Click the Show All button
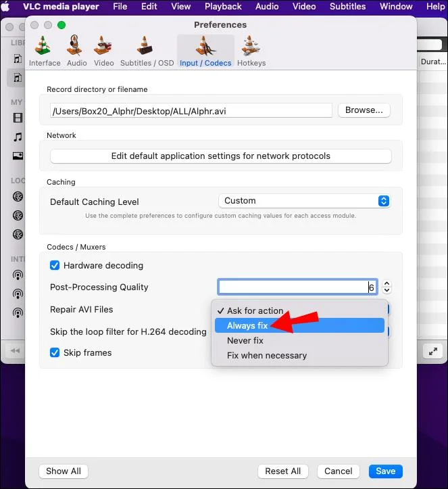 point(64,471)
